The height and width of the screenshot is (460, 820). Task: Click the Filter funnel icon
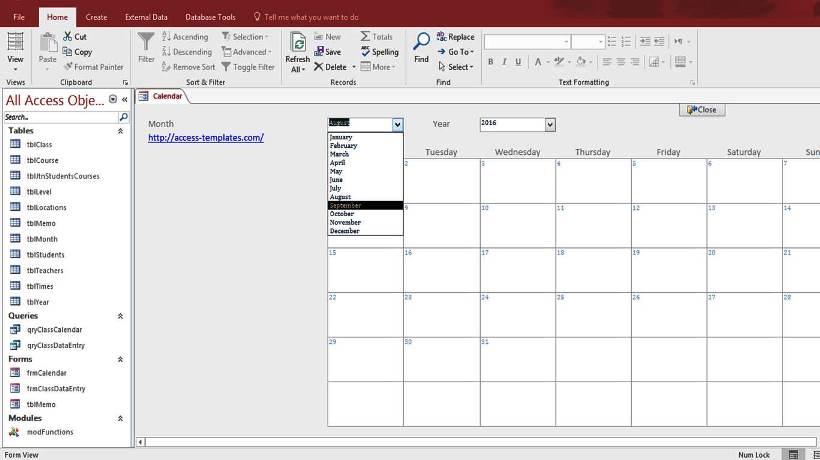[x=146, y=42]
